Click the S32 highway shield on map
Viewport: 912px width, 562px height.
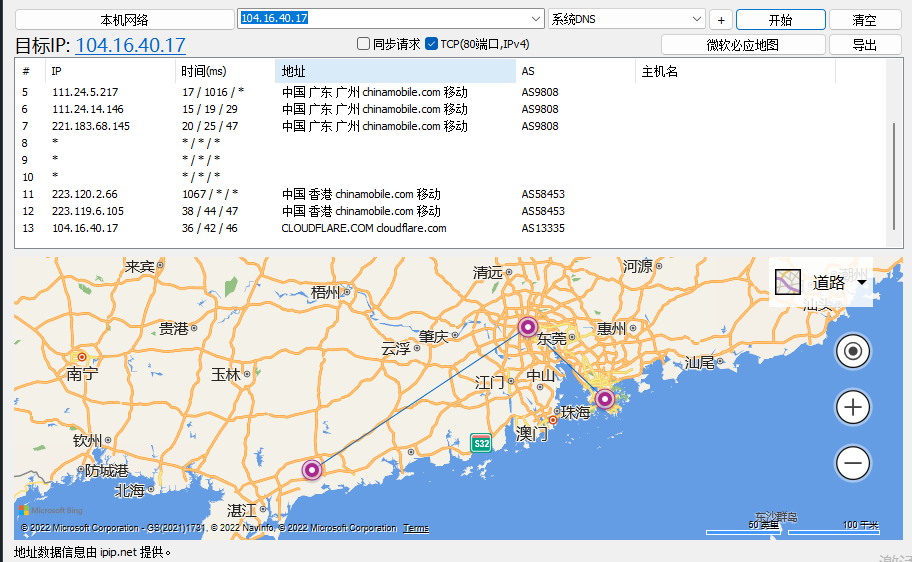point(481,443)
